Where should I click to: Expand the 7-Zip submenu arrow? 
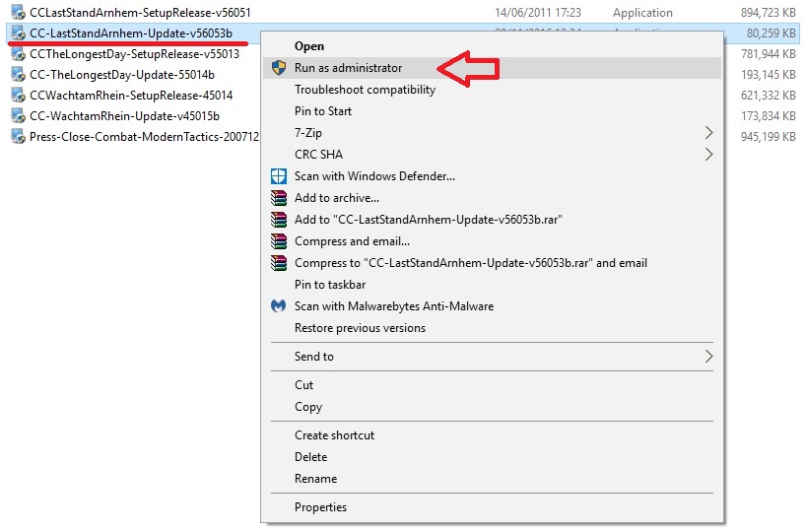click(709, 132)
